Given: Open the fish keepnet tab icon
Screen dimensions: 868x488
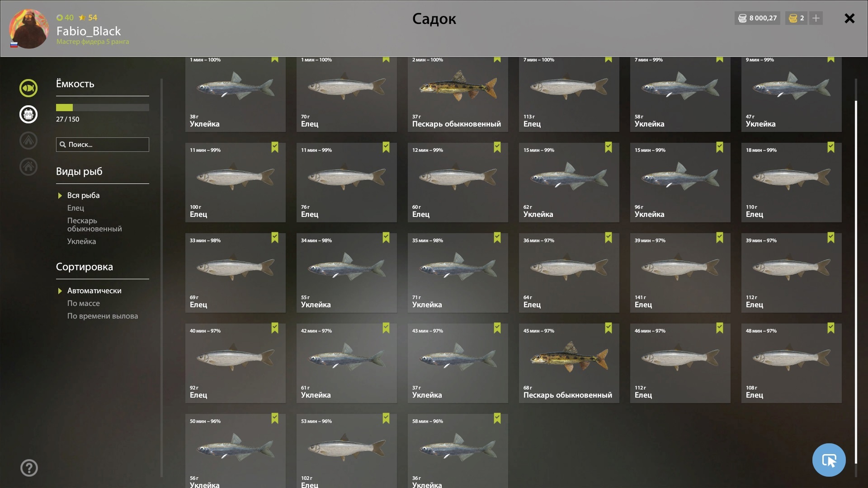Looking at the screenshot, I should pyautogui.click(x=28, y=88).
